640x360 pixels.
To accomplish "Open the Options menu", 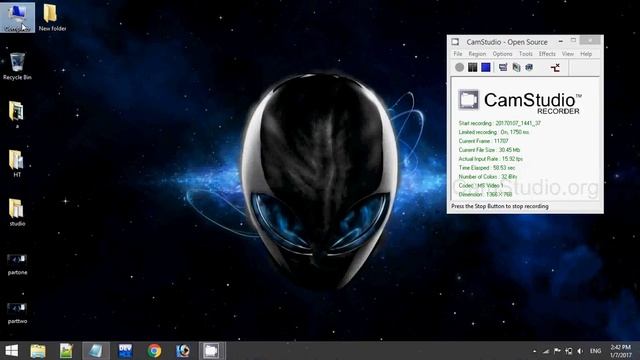I will coord(502,54).
